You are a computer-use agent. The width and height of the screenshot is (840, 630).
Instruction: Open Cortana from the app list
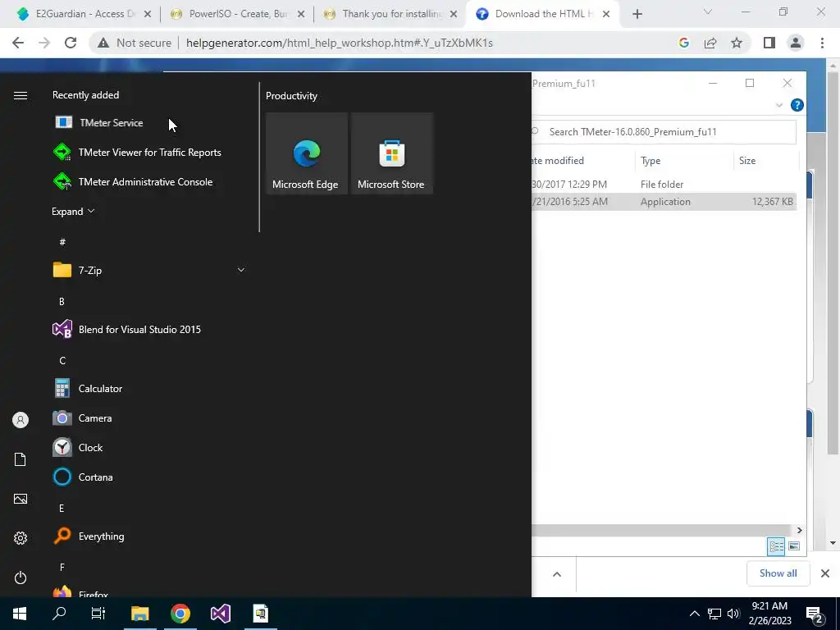pos(95,477)
